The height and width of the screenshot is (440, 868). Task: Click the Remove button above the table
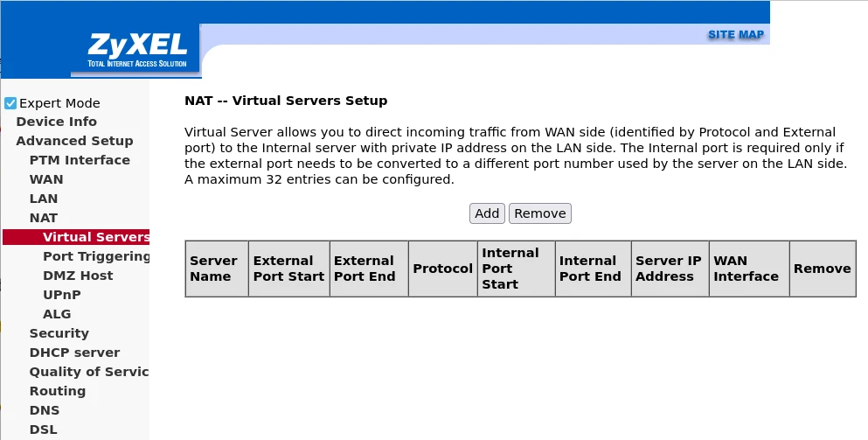click(x=540, y=213)
